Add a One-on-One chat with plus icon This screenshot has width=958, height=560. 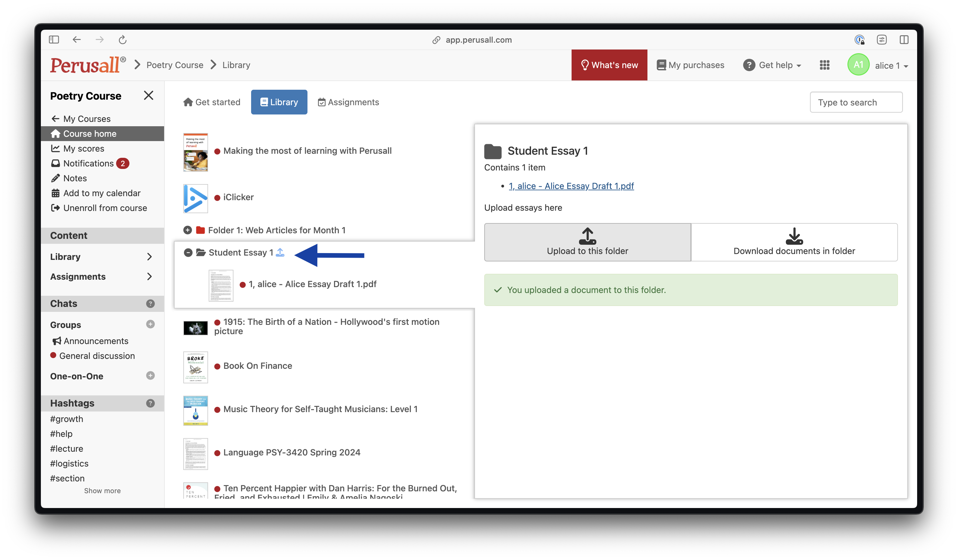150,375
